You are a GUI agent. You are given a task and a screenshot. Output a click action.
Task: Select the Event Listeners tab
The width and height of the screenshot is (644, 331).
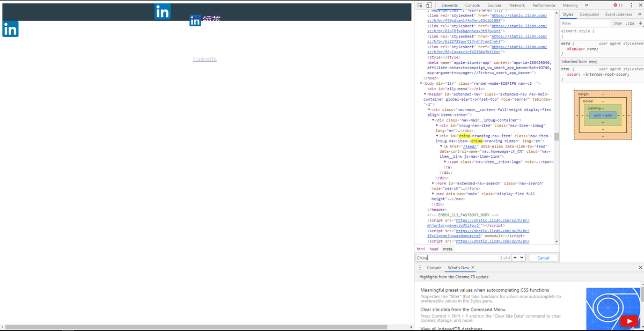click(x=619, y=14)
